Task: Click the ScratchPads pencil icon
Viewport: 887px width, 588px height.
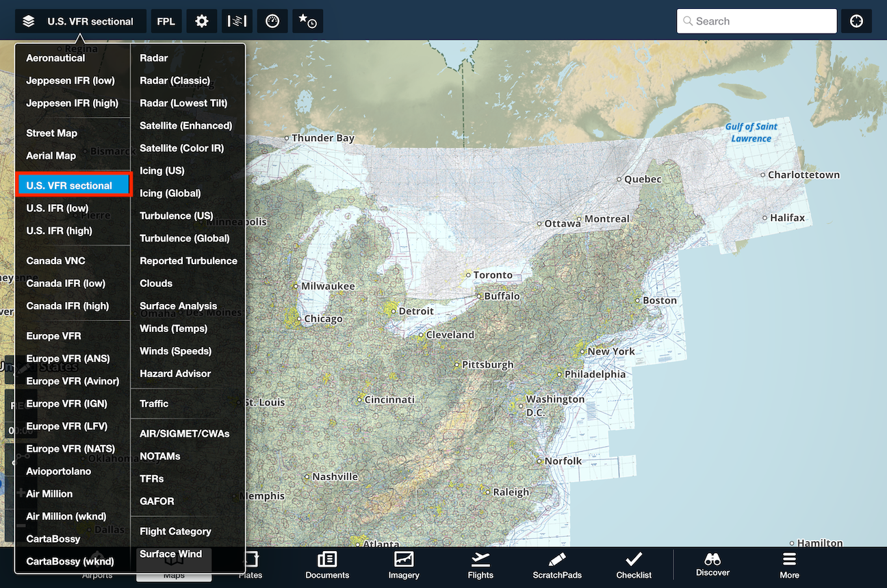Action: coord(557,559)
